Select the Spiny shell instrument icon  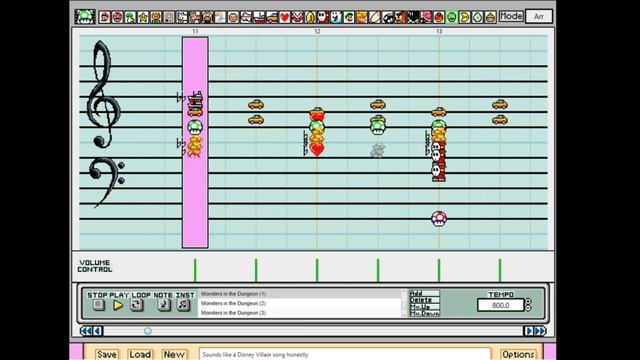coord(426,17)
